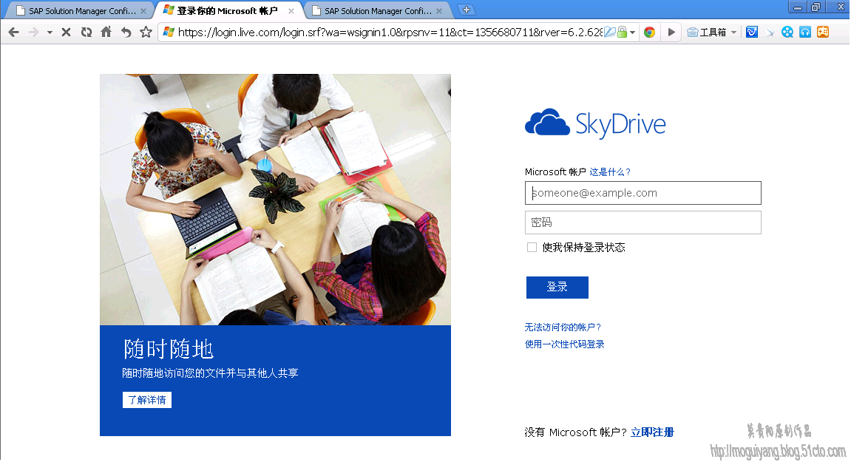Open the 这是什么? help link

pos(609,172)
